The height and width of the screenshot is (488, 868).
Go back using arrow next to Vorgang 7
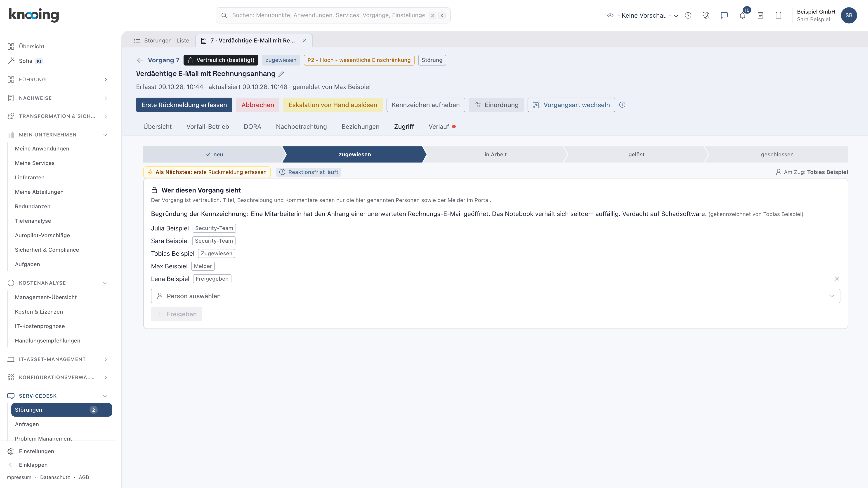tap(140, 60)
